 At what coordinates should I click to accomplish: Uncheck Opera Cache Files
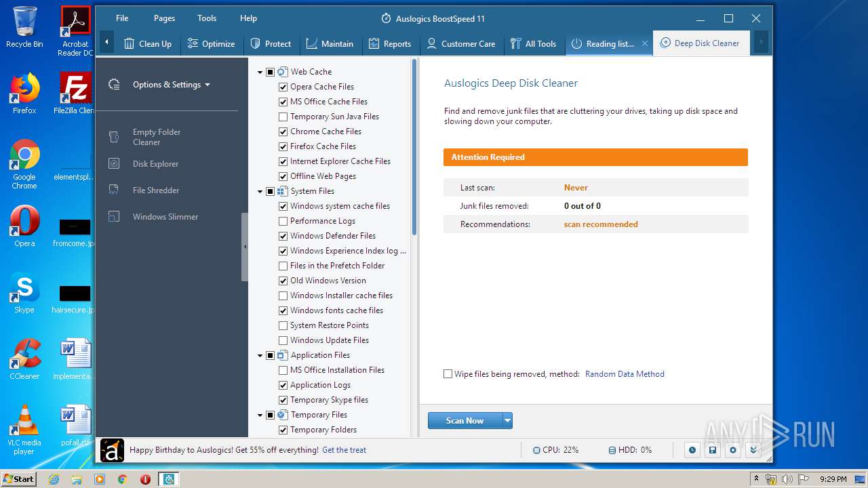[x=283, y=87]
